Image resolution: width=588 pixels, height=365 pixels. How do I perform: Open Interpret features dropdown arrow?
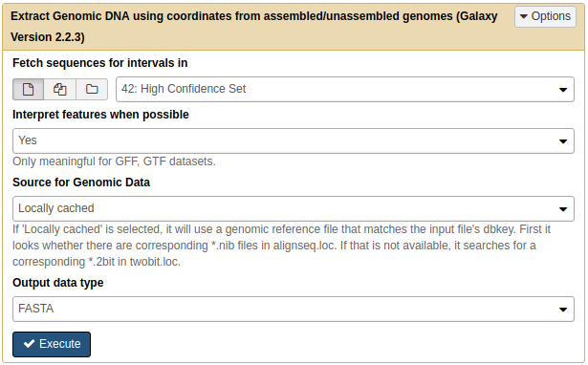pos(563,141)
